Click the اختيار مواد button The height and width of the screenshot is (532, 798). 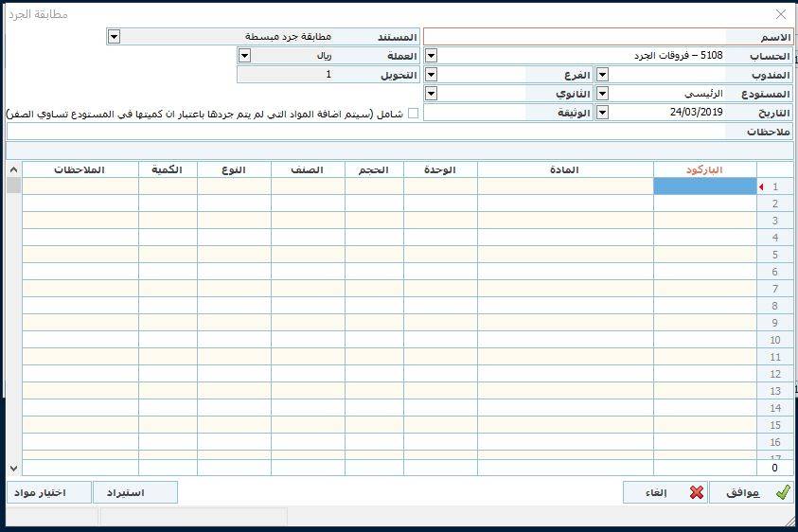click(49, 492)
